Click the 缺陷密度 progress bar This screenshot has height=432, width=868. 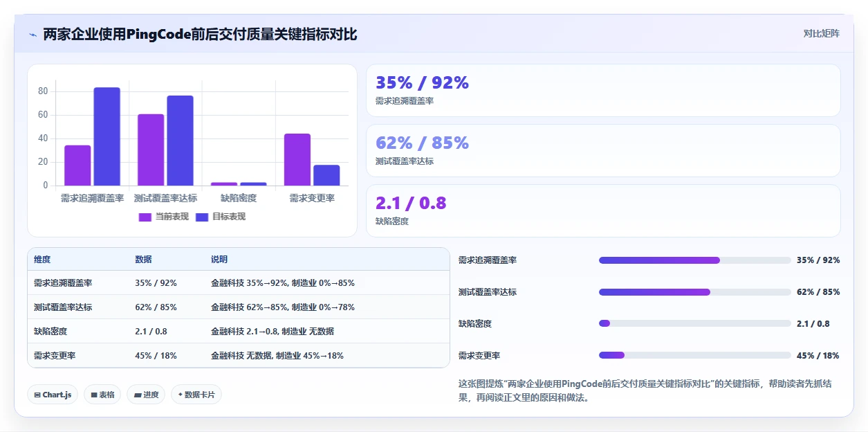click(694, 323)
